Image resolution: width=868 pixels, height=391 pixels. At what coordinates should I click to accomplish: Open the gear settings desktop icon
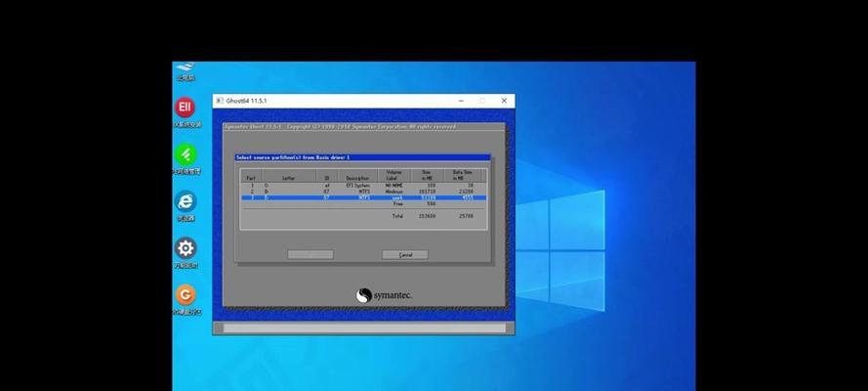tap(185, 248)
